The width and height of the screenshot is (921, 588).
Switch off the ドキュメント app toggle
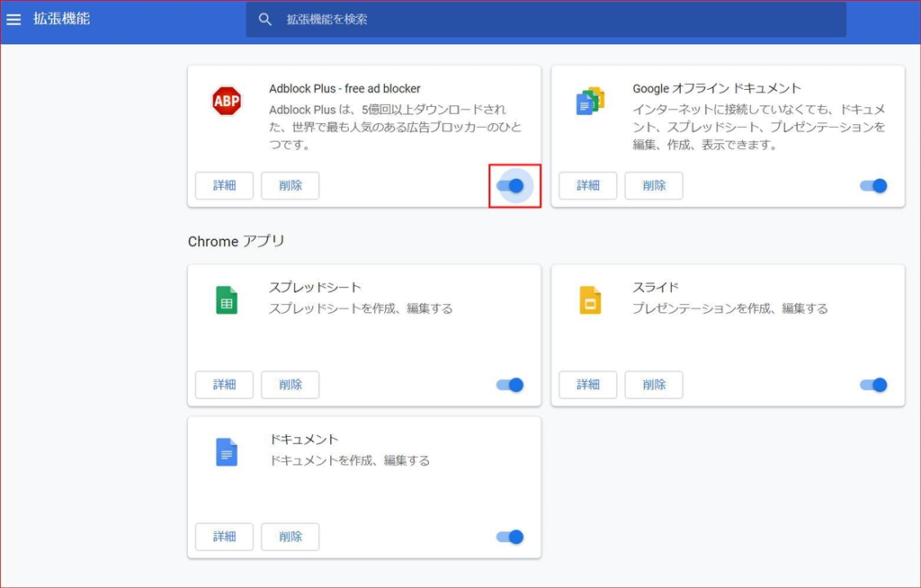pos(510,537)
